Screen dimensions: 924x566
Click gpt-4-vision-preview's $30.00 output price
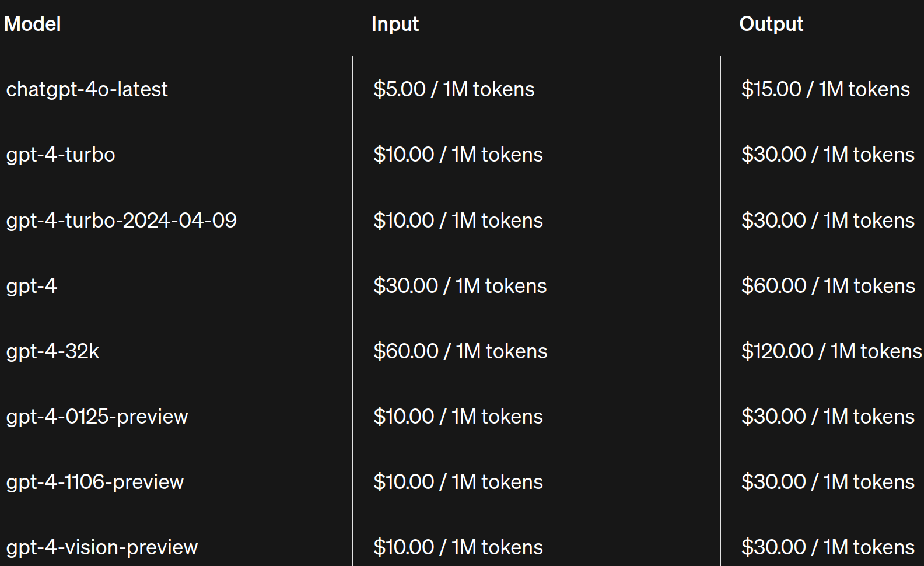pyautogui.click(x=827, y=547)
